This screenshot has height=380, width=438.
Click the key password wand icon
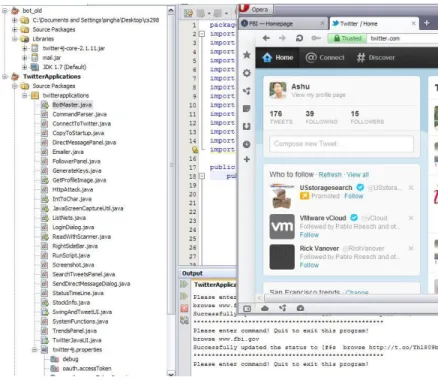coord(316,38)
